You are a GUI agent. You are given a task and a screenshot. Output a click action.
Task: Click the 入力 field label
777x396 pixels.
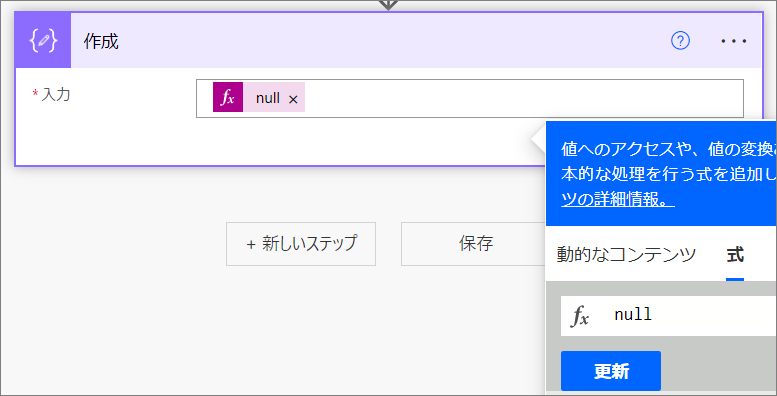[x=56, y=94]
